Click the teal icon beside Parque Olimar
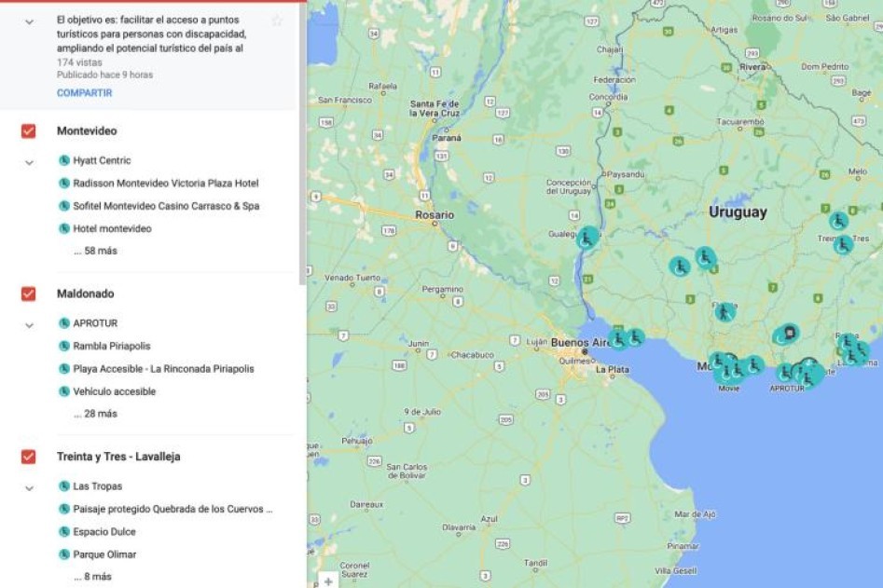Screen dimensions: 883x588 tap(64, 554)
